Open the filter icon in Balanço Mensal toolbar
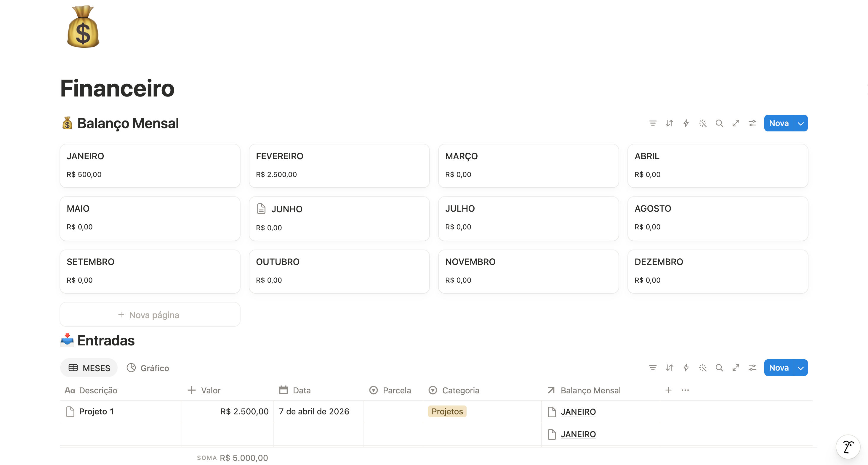The height and width of the screenshot is (465, 868). (x=653, y=123)
